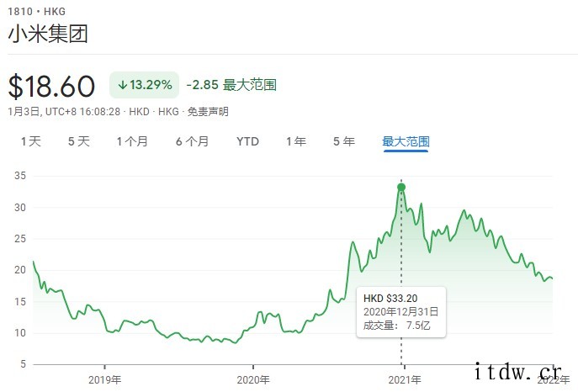Click the timestamp 1月3日, UTC+8 16:08:28
The image size is (578, 392).
(64, 112)
